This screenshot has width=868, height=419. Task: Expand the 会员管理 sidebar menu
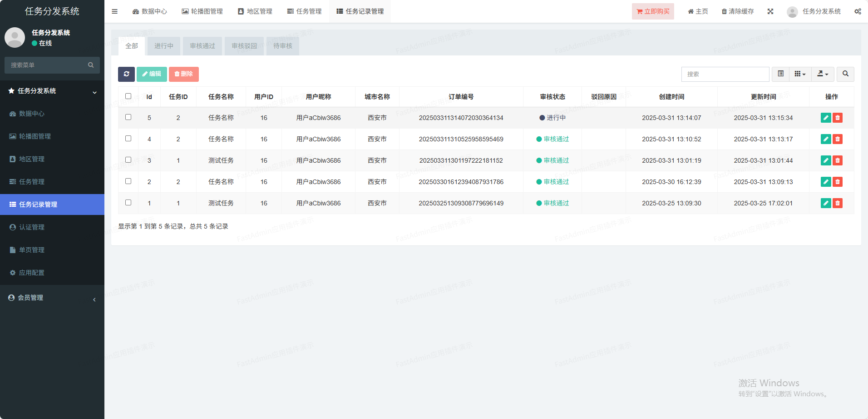click(52, 298)
